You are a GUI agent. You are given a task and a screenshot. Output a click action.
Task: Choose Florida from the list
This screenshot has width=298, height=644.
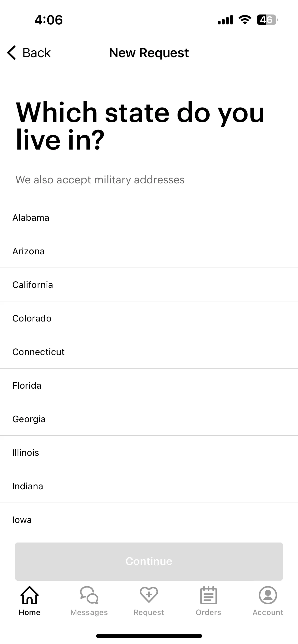(x=149, y=385)
